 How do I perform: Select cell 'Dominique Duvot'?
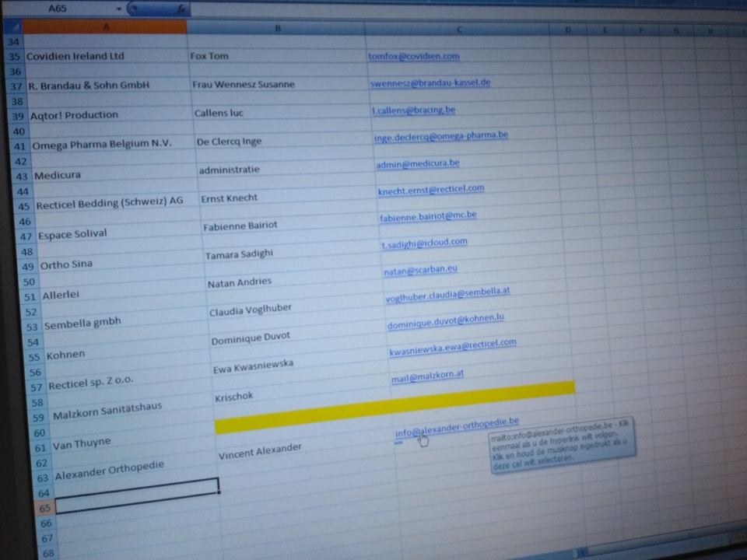pos(251,338)
